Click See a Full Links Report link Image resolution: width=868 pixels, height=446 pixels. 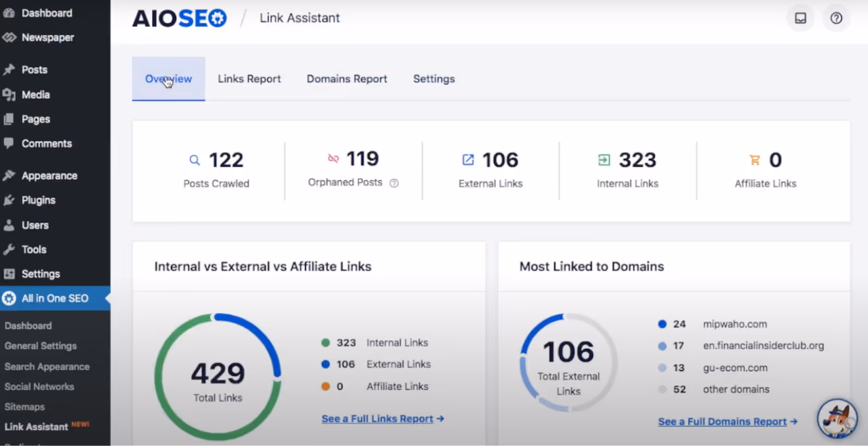[x=382, y=418]
